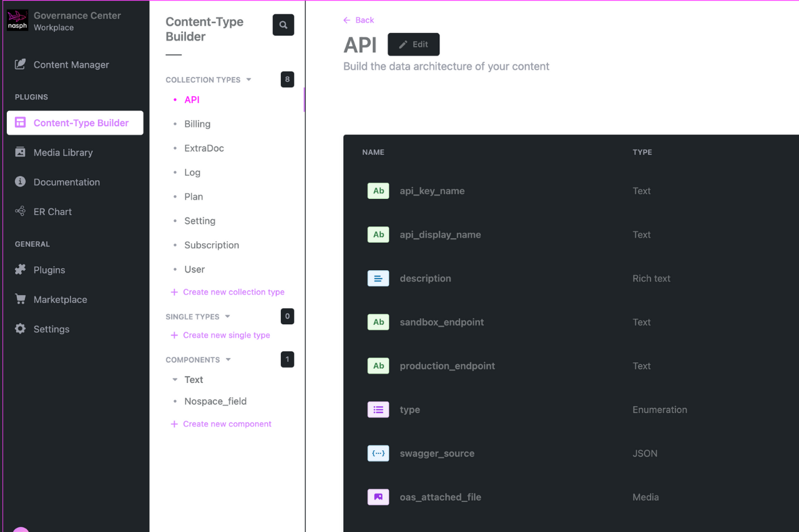Select the Nospace_field component
799x532 pixels.
pyautogui.click(x=215, y=401)
